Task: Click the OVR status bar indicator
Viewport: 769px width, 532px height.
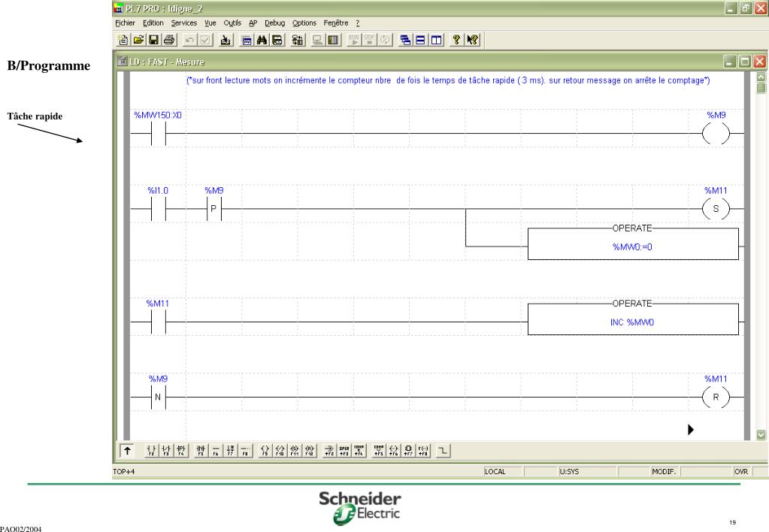Action: coord(741,471)
